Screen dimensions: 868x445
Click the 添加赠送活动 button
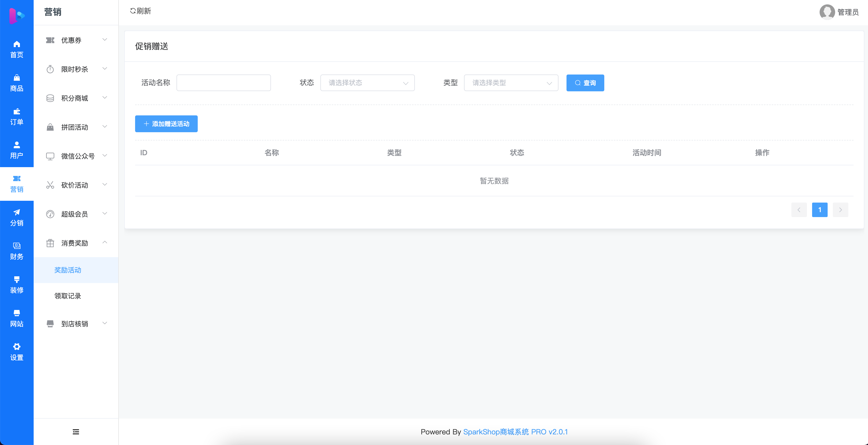coord(166,124)
